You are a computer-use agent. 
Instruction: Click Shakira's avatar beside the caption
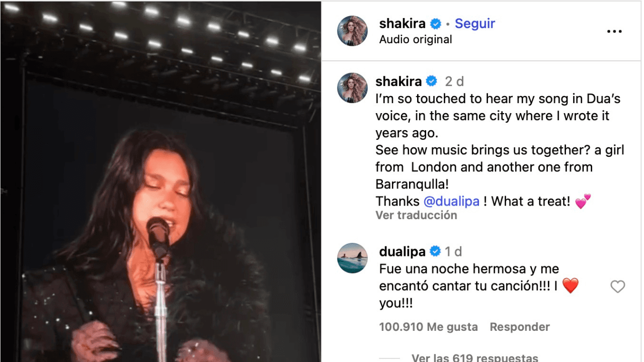coord(352,88)
